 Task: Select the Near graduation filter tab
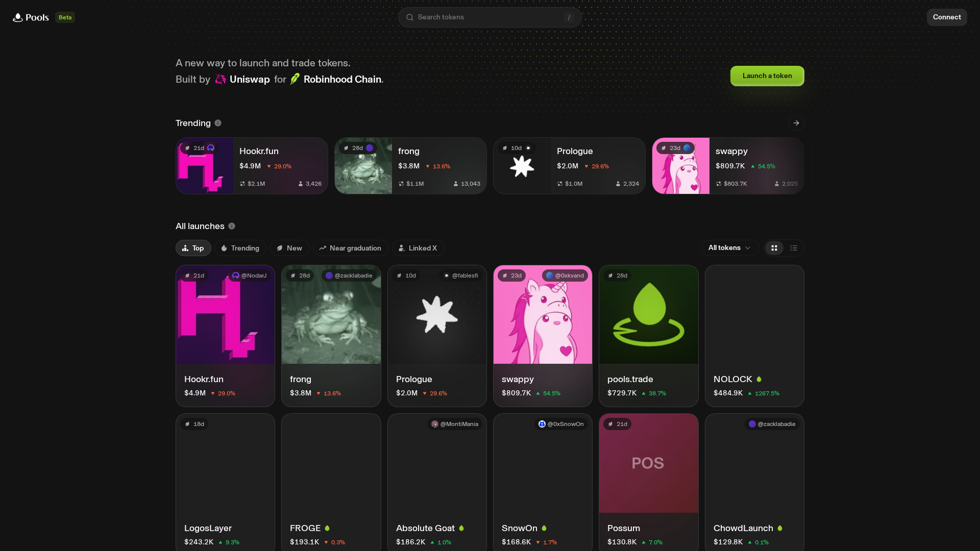point(351,248)
